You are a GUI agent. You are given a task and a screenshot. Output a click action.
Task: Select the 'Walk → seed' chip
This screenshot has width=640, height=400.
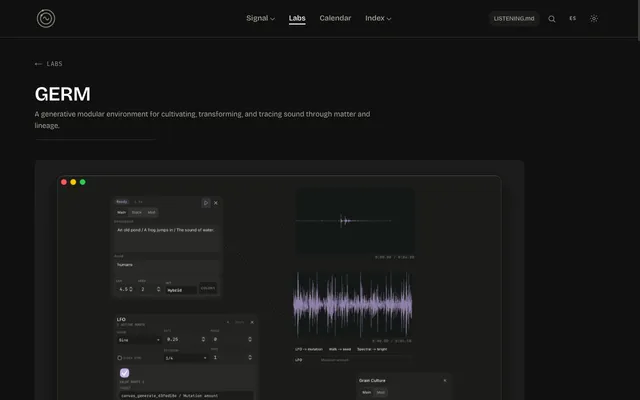coord(340,349)
